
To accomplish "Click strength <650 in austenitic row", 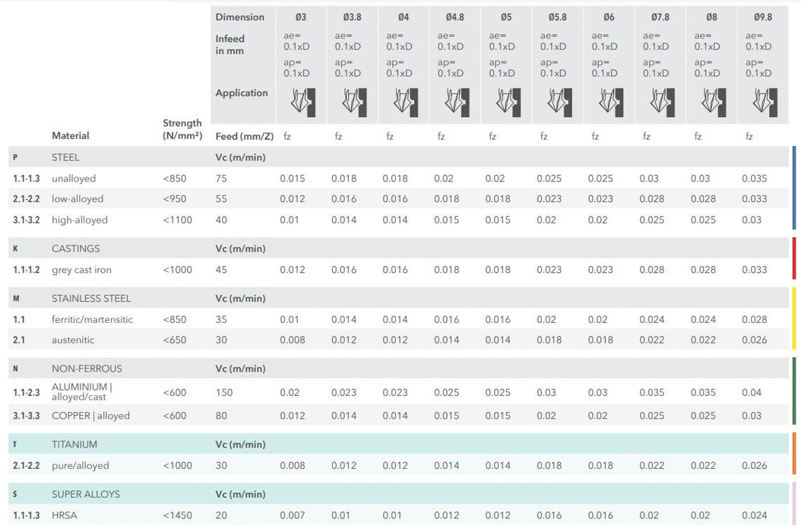I will [x=175, y=340].
